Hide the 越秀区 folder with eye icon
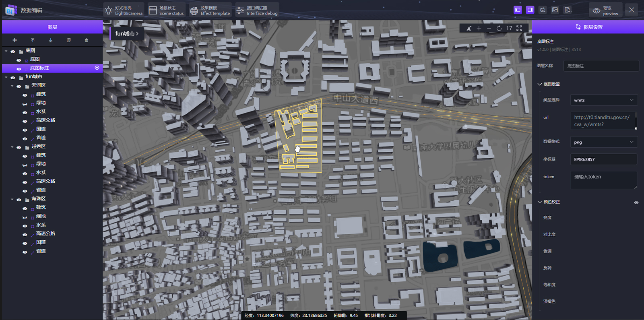This screenshot has width=644, height=320. click(19, 147)
